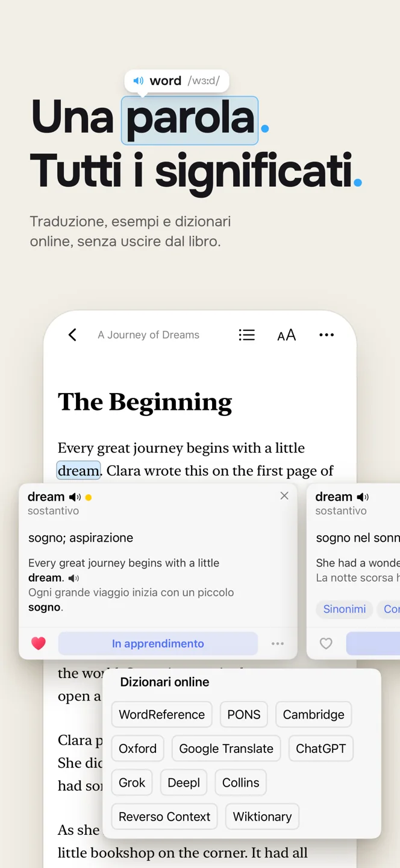Open Deepl translator option
Viewport: 400px width, 868px height.
tap(184, 782)
